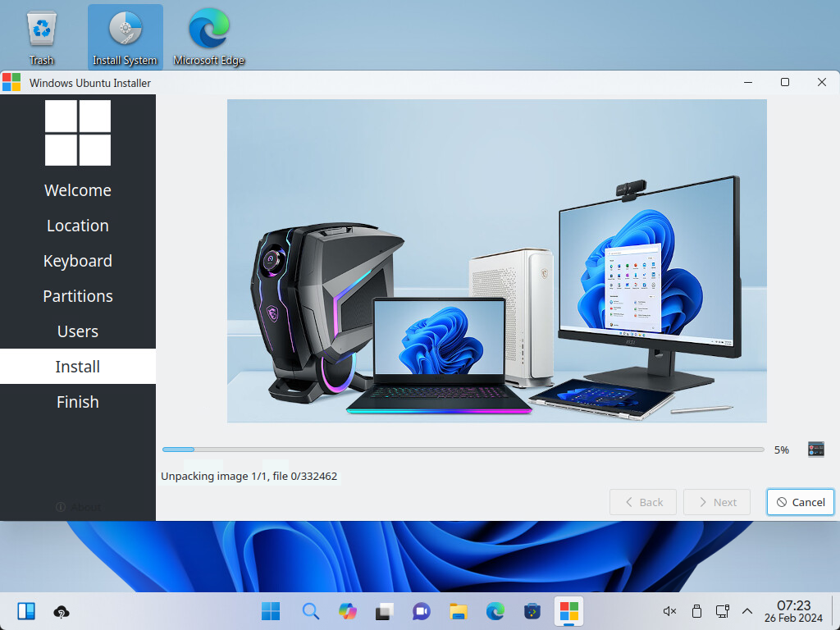The image size is (840, 630).
Task: Open Microsoft Edge from the desktop
Action: 208,38
